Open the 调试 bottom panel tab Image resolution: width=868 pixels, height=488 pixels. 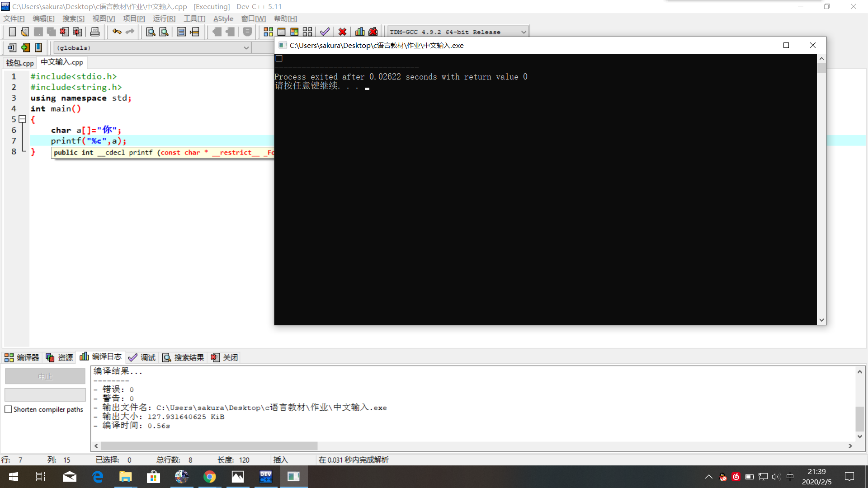[x=142, y=357]
